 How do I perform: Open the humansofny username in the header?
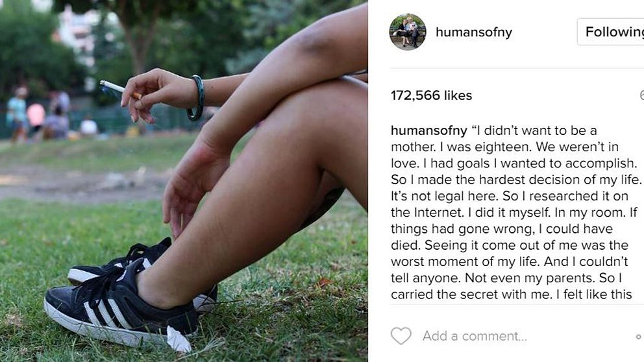tap(473, 32)
